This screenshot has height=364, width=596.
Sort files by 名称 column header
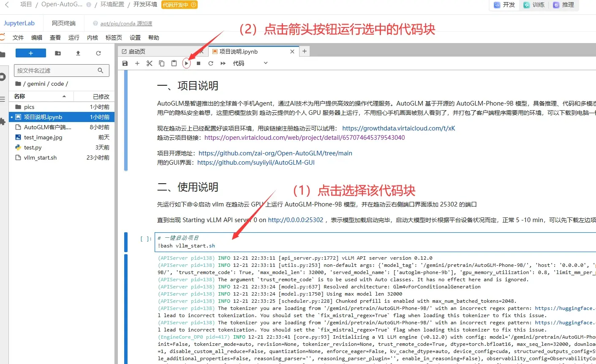(x=41, y=96)
